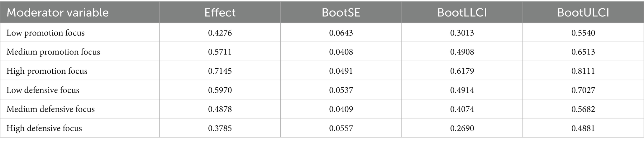Select the Low defensive focus row label

pos(43,90)
